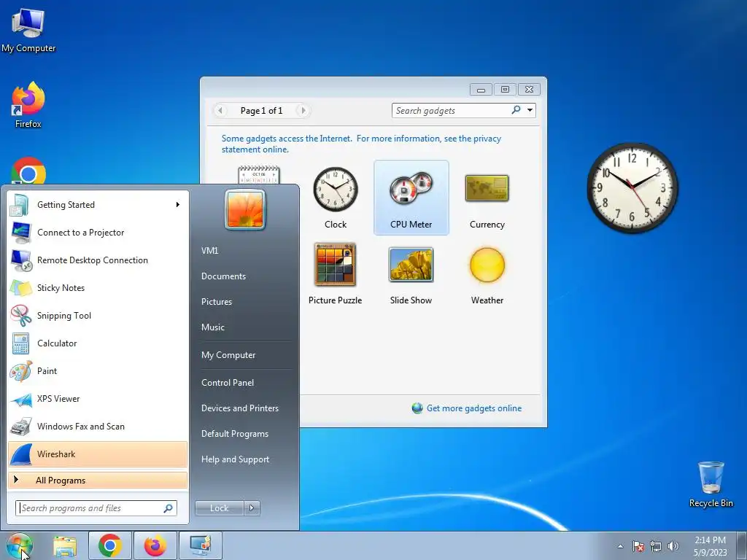747x560 pixels.
Task: Click the Show desktop strip on the taskbar
Action: click(742, 545)
